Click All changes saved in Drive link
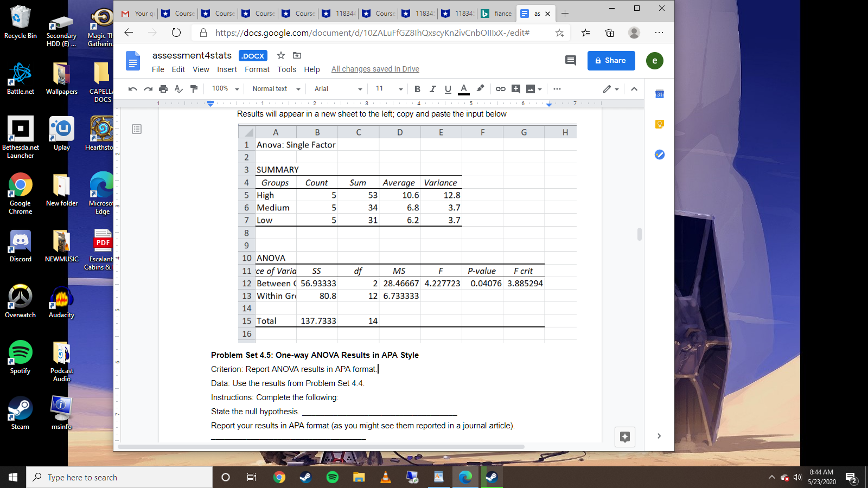This screenshot has width=868, height=488. pos(375,69)
